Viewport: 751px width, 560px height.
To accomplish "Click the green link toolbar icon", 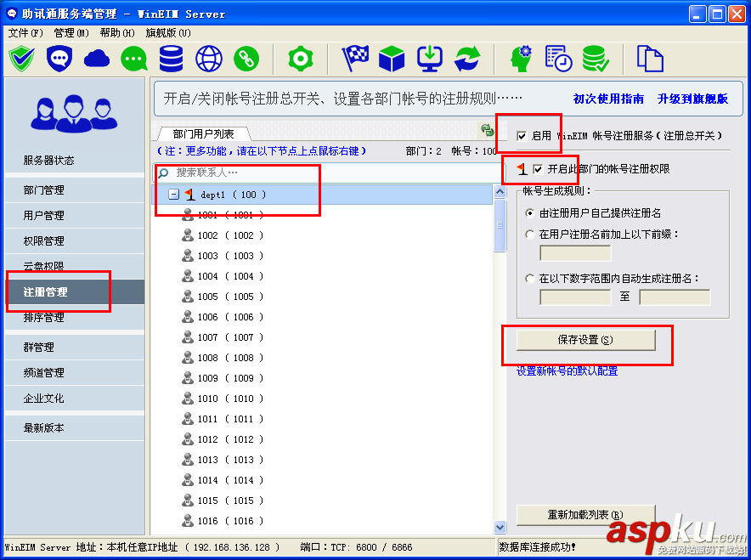I will click(248, 59).
